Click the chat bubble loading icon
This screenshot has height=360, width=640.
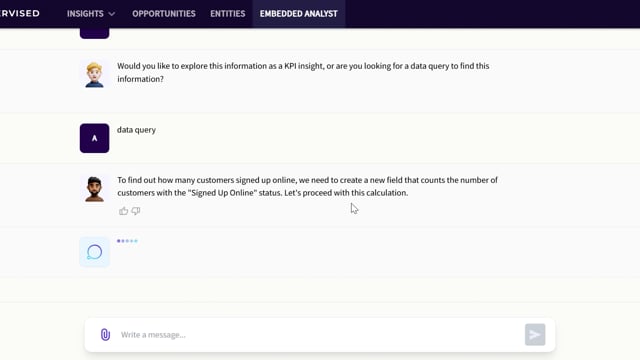(x=94, y=252)
